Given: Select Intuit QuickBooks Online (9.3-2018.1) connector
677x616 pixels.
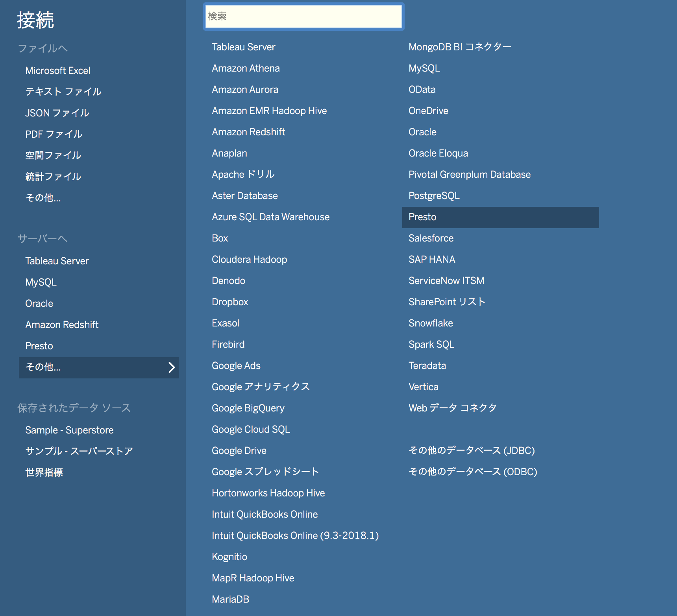Looking at the screenshot, I should [295, 536].
